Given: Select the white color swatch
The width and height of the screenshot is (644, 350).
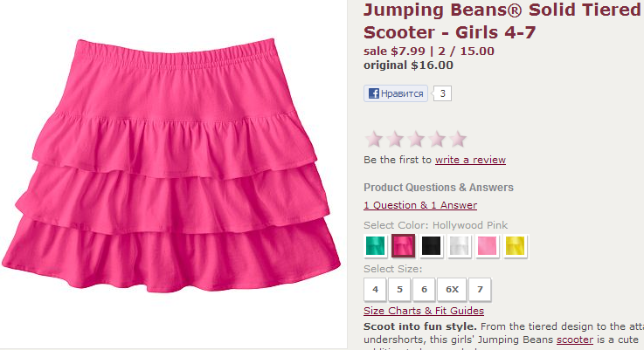Looking at the screenshot, I should (459, 246).
